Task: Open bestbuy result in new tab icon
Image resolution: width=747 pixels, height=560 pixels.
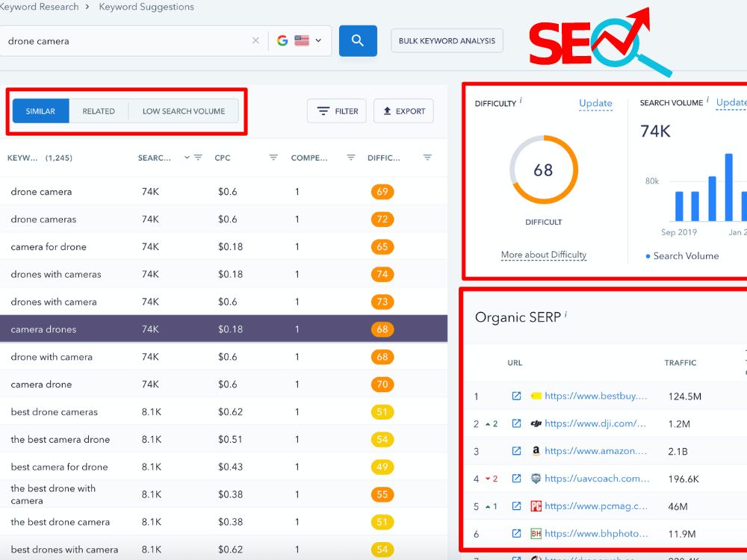Action: point(516,396)
